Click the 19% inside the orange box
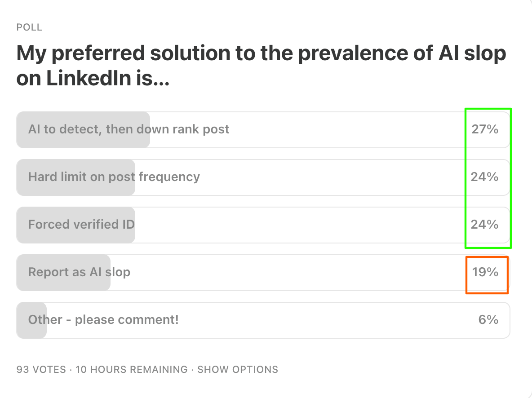Image resolution: width=532 pixels, height=398 pixels. 485,272
